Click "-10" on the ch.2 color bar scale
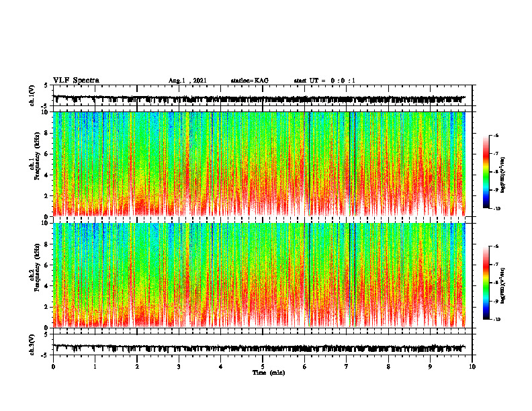 pyautogui.click(x=497, y=320)
